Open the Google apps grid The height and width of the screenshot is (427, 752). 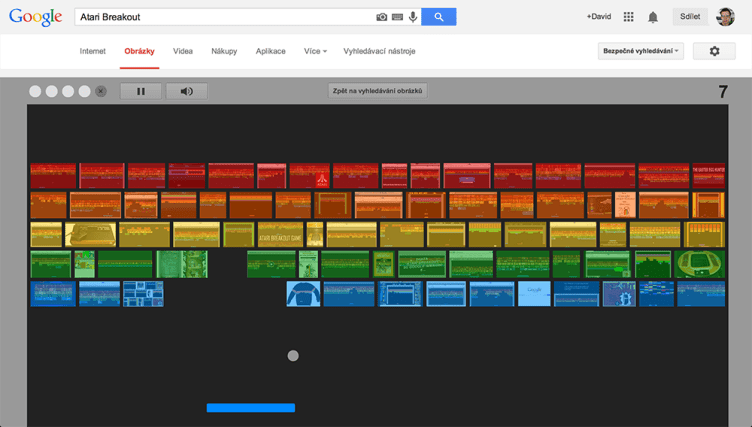pyautogui.click(x=628, y=17)
